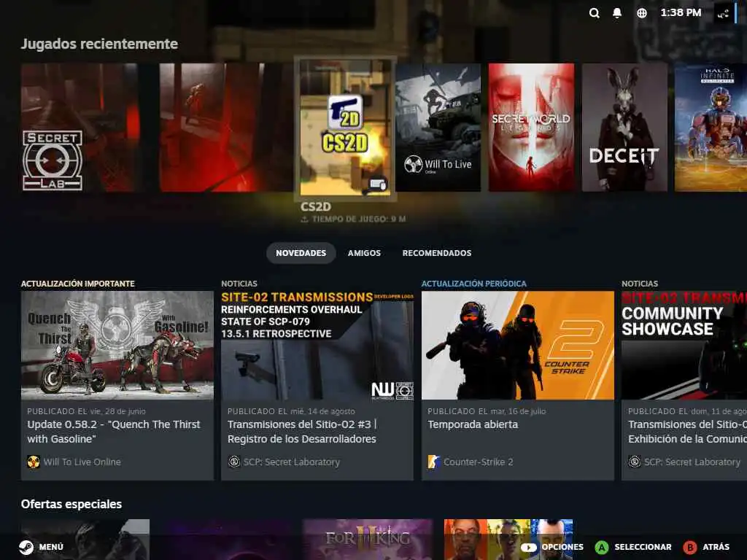Click the Steam logo Menú icon
747x560 pixels.
pyautogui.click(x=26, y=547)
